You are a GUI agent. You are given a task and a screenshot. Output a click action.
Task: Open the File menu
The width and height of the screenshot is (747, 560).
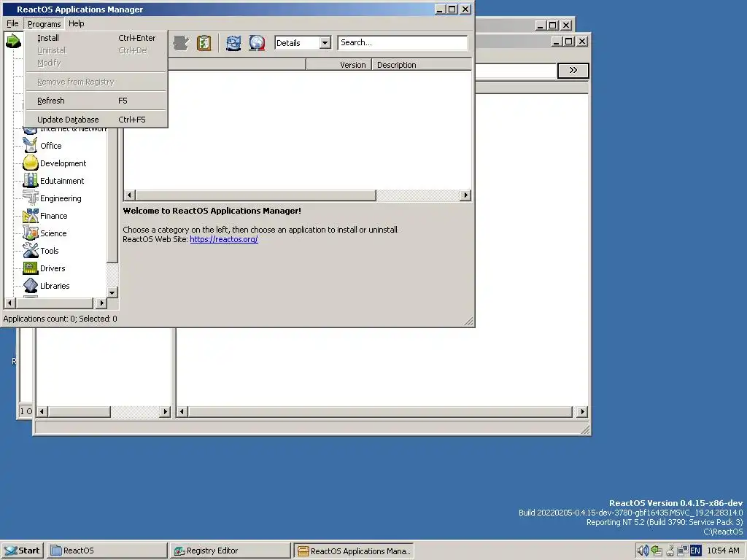[x=12, y=23]
